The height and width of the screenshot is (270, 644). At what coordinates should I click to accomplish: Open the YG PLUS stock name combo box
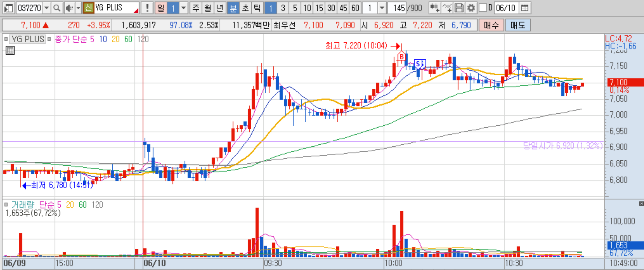pos(116,8)
